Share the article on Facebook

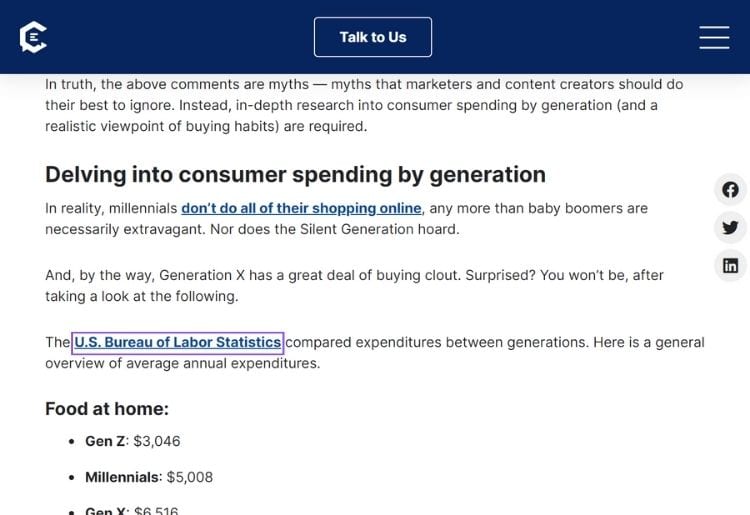tap(730, 190)
